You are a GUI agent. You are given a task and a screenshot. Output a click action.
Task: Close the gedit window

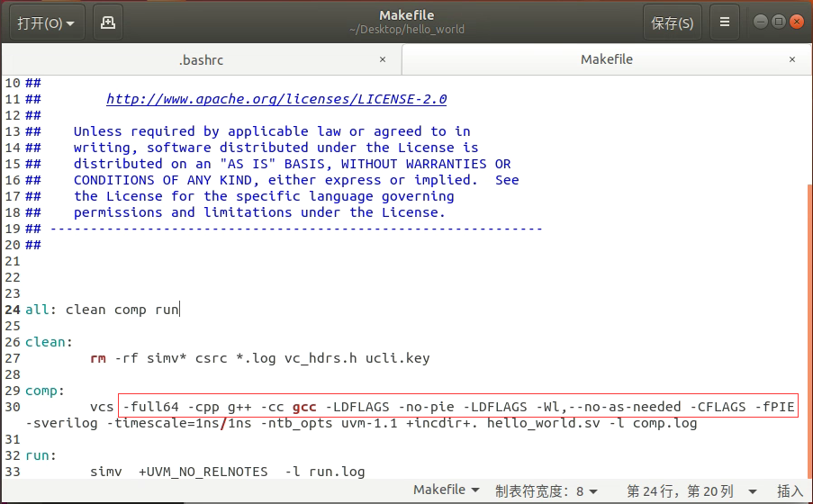[x=797, y=22]
